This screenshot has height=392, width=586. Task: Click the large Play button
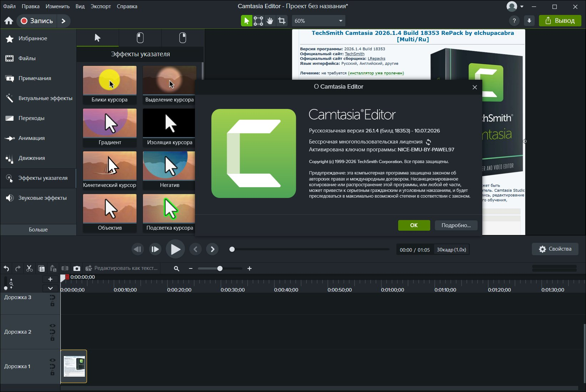(x=175, y=249)
